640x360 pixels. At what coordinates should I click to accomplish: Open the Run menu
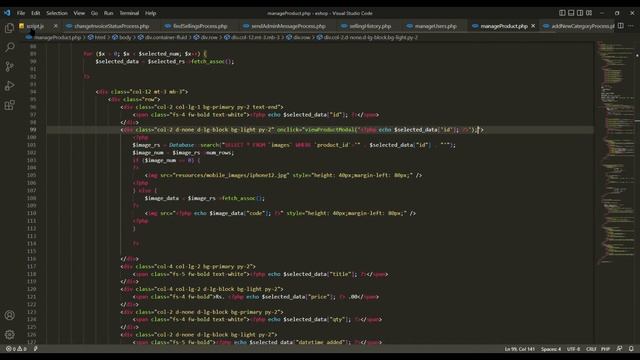pos(109,13)
